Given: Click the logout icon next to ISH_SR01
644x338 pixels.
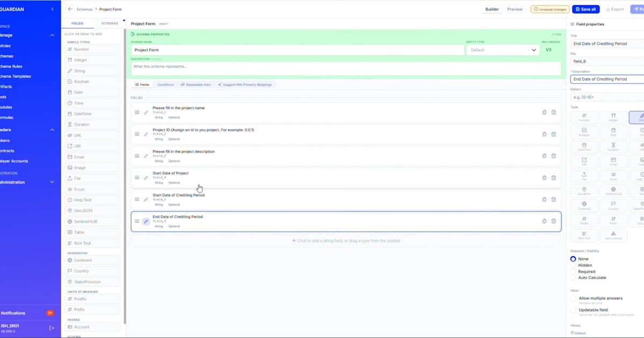Looking at the screenshot, I should pos(52,328).
